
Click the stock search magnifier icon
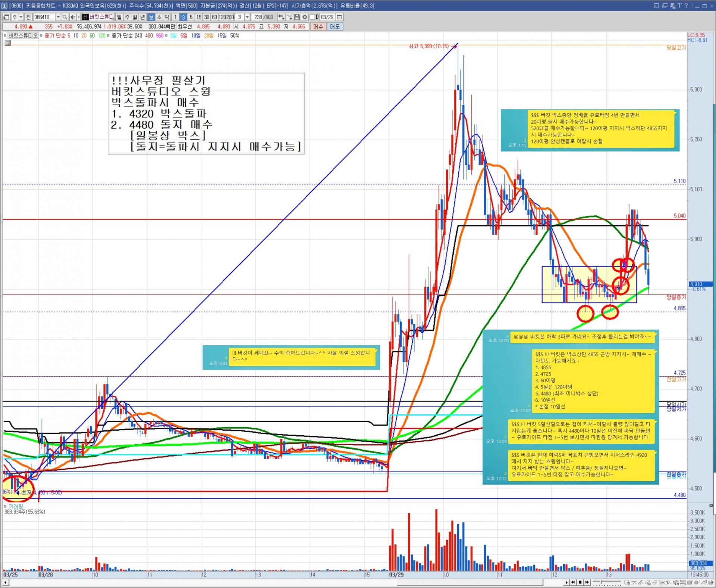65,17
